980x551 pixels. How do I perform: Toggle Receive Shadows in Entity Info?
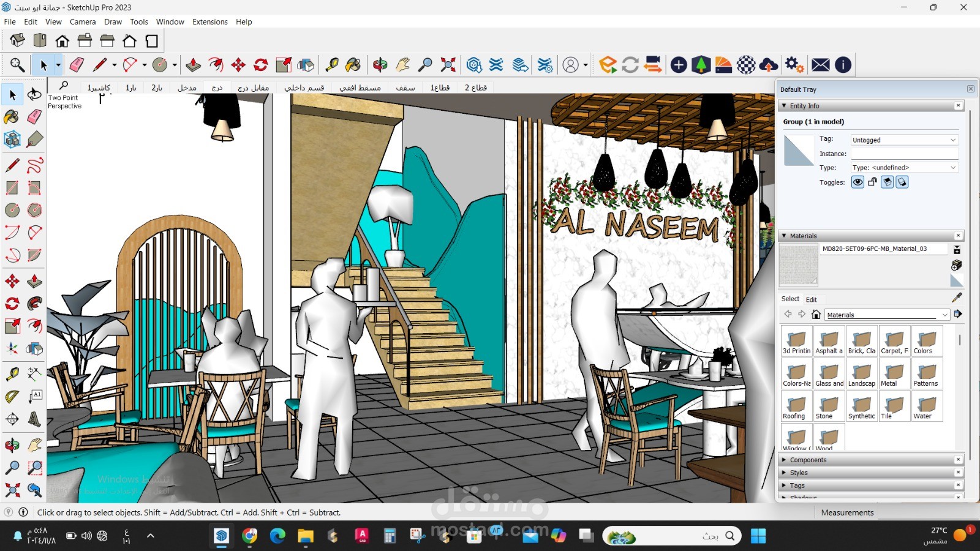887,182
